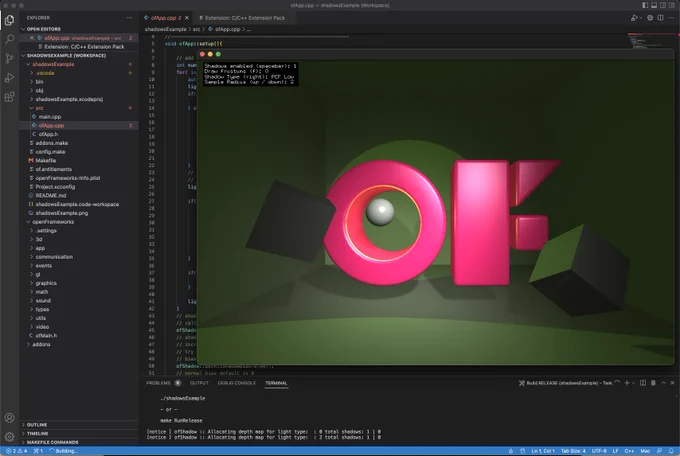Change UTF-8 encoding in status bar
This screenshot has width=680, height=456.
point(599,451)
